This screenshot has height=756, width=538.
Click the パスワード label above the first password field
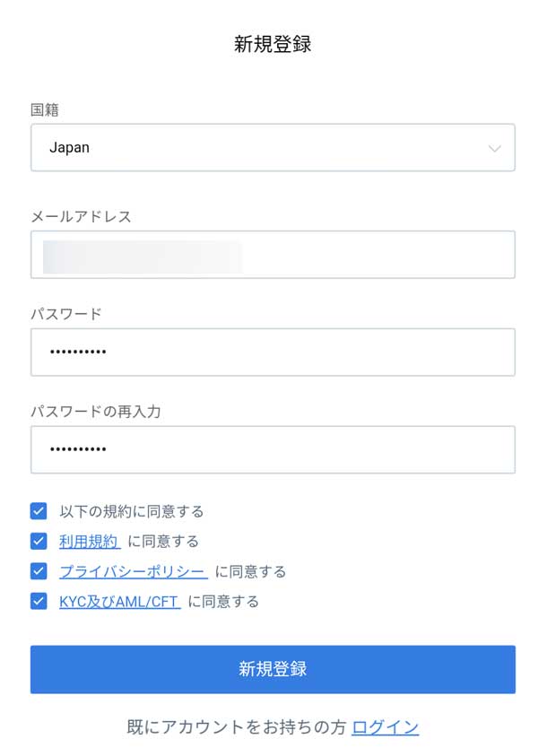point(66,314)
